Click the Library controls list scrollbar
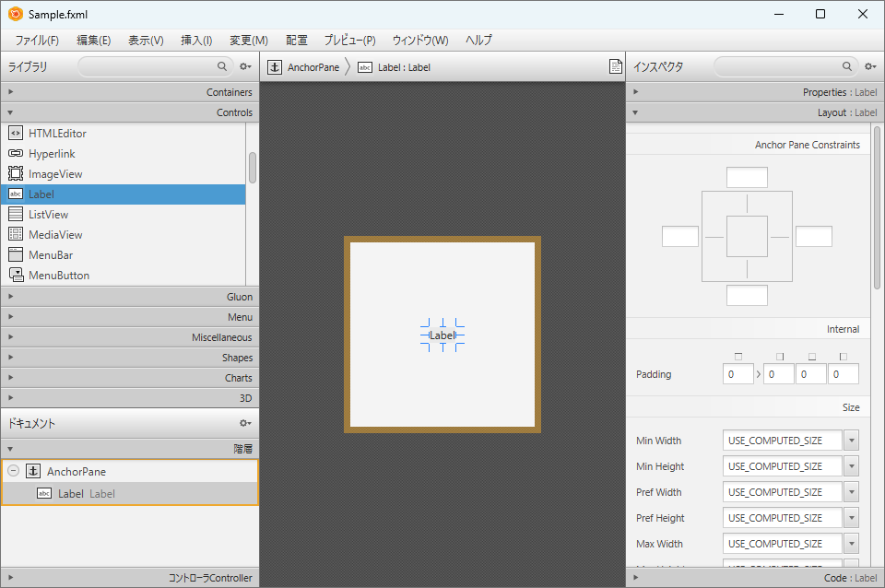Viewport: 885px width, 588px height. (x=253, y=168)
